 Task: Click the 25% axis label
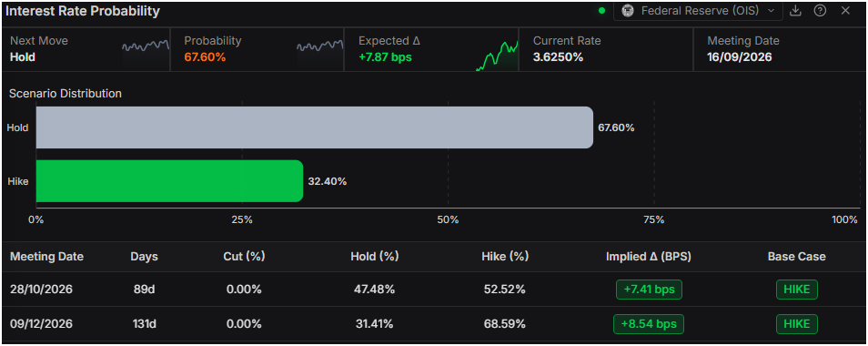(242, 219)
